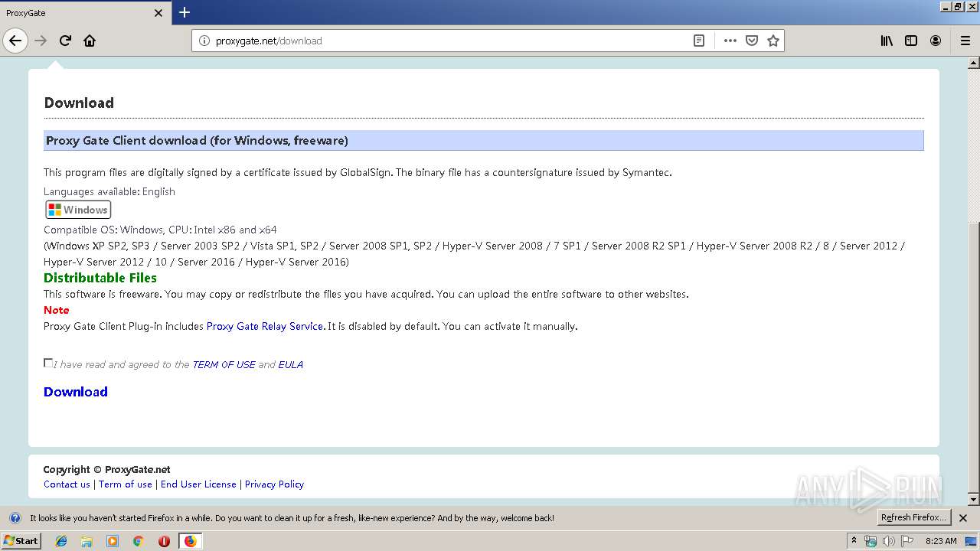Open page actions three-dot menu
This screenshot has width=980, height=551.
[x=730, y=41]
